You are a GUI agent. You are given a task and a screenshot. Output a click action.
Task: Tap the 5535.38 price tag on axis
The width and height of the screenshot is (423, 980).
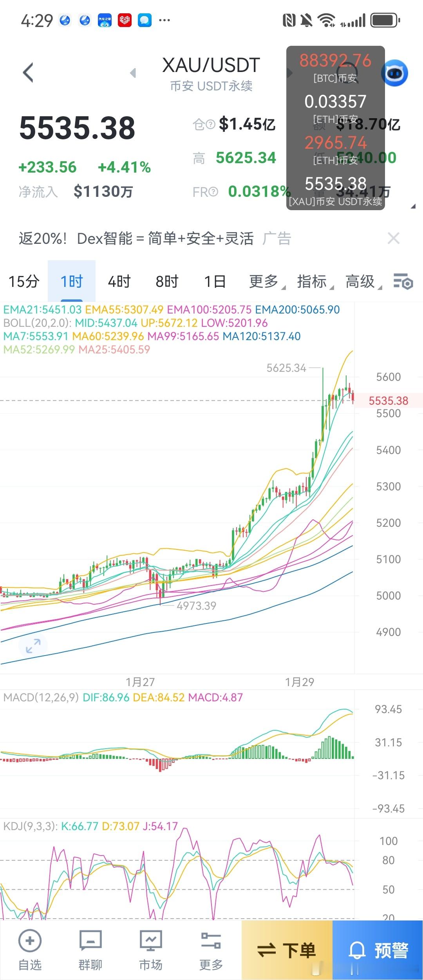click(389, 400)
